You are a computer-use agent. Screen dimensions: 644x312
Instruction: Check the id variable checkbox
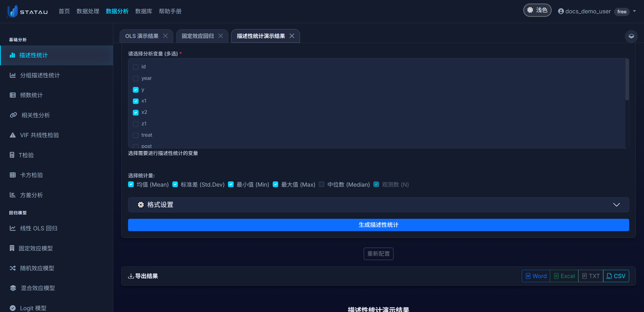[136, 67]
